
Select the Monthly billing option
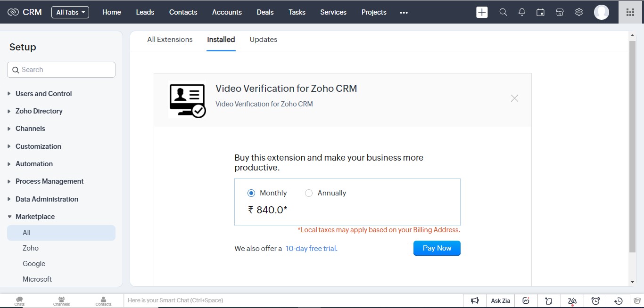(251, 193)
